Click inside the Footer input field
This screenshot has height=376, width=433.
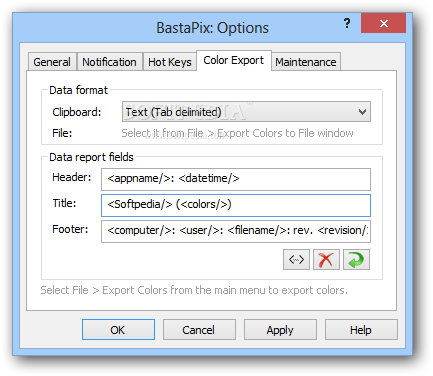236,231
